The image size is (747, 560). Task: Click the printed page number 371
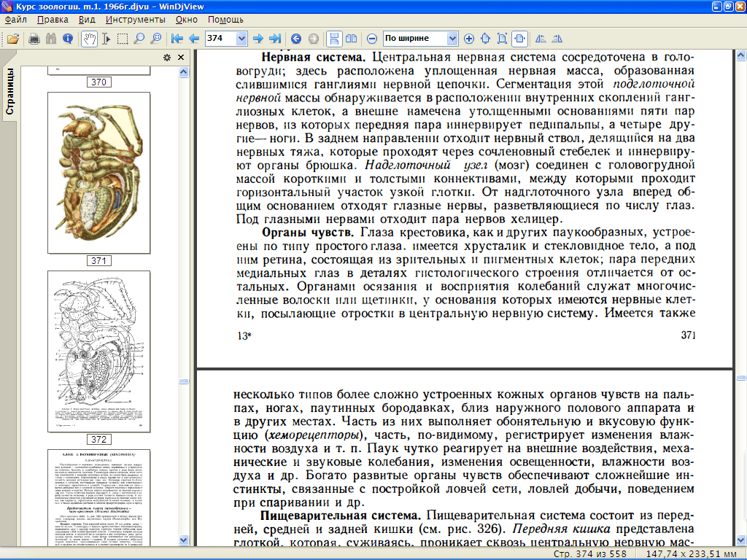[689, 335]
